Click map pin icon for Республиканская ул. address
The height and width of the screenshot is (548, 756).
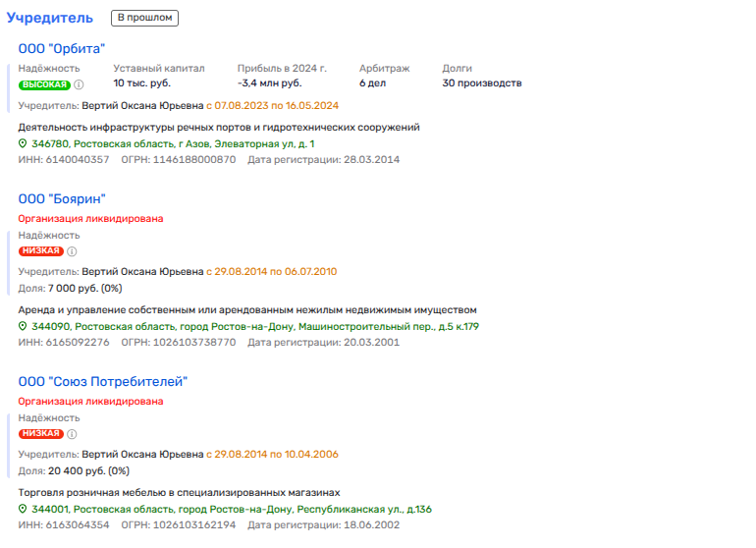24,510
